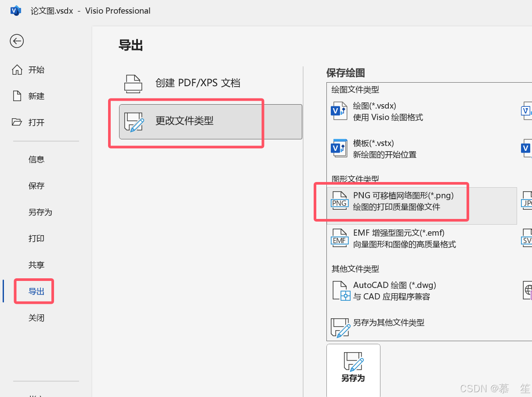The height and width of the screenshot is (397, 532).
Task: Click the web page globe icon at right edge
Action: pos(527,291)
